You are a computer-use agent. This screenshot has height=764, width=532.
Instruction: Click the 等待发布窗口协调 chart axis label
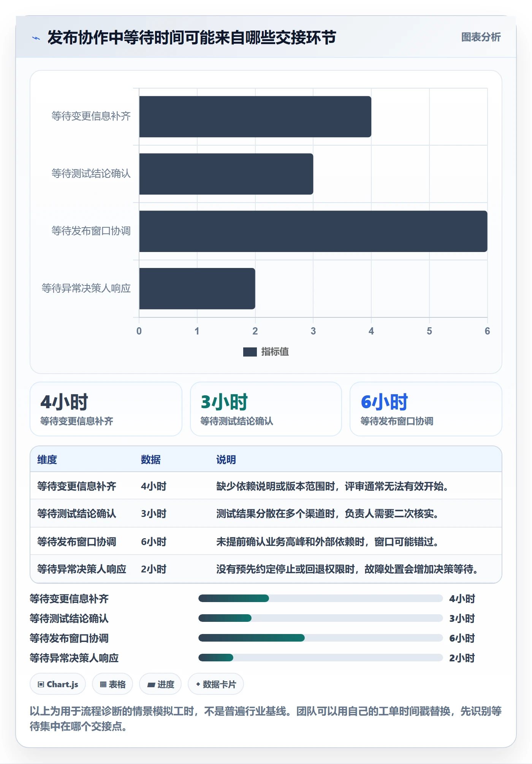(91, 231)
